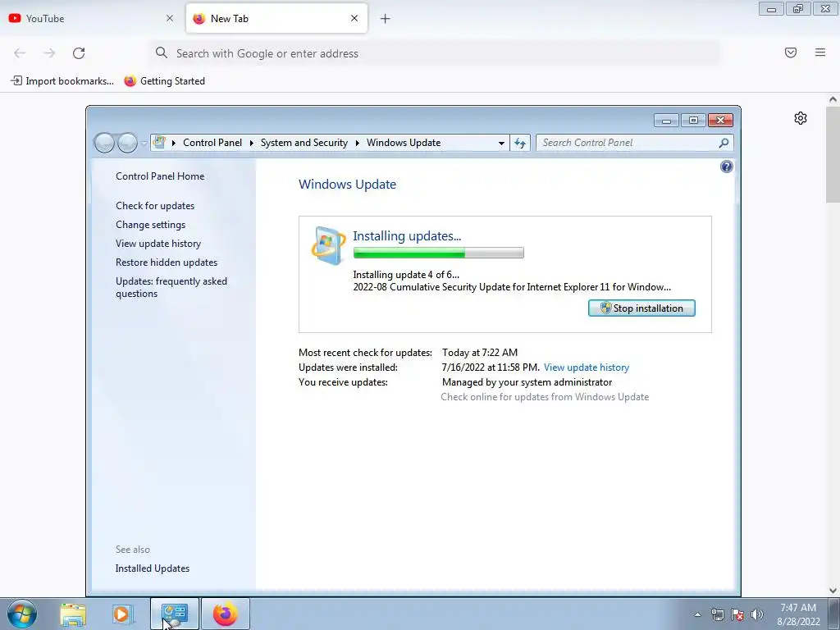Open new tab personalize gear icon
Screen dimensions: 840x630
[801, 118]
